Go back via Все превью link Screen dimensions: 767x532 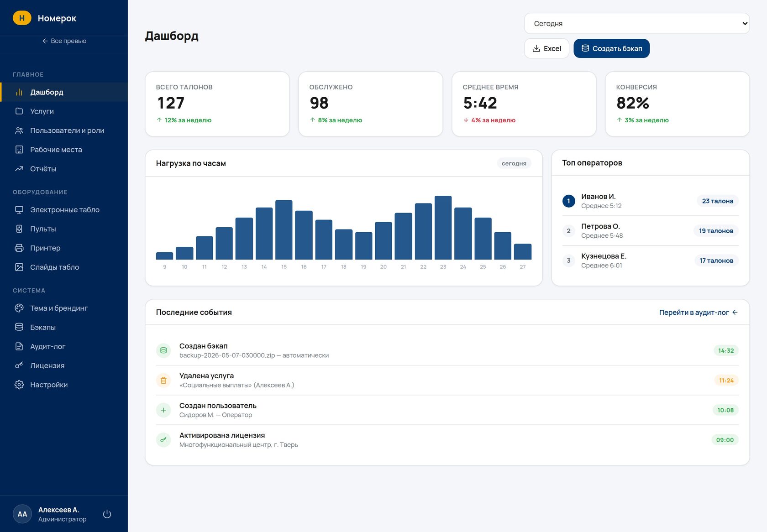click(64, 41)
